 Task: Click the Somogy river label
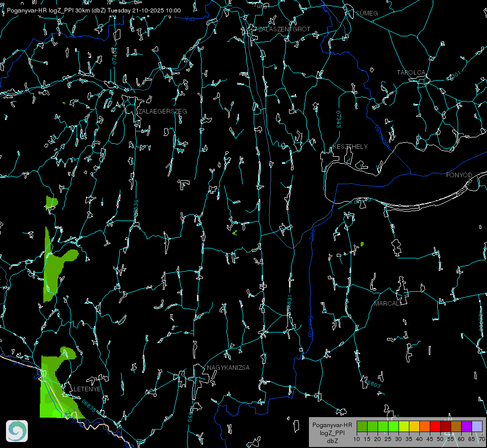pos(310,327)
